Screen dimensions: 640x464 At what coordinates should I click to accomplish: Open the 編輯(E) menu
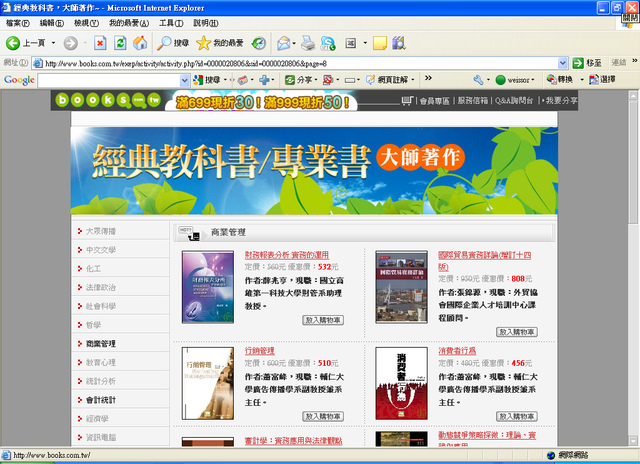point(51,23)
